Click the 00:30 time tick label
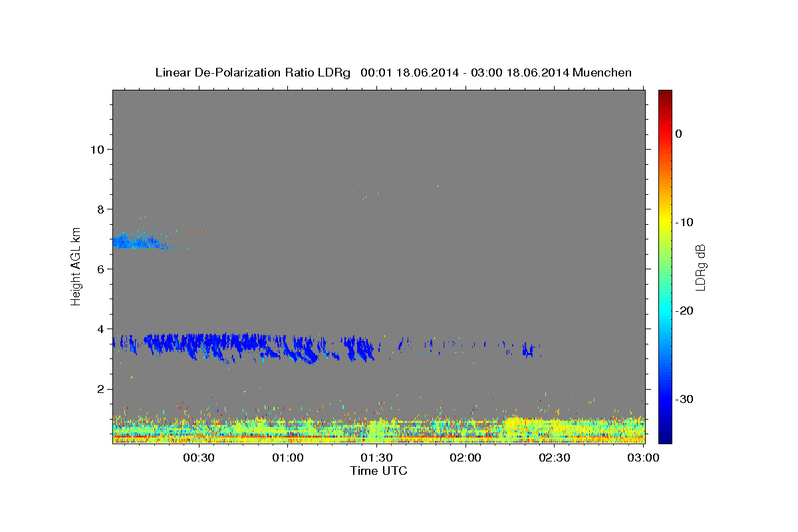 pos(198,458)
